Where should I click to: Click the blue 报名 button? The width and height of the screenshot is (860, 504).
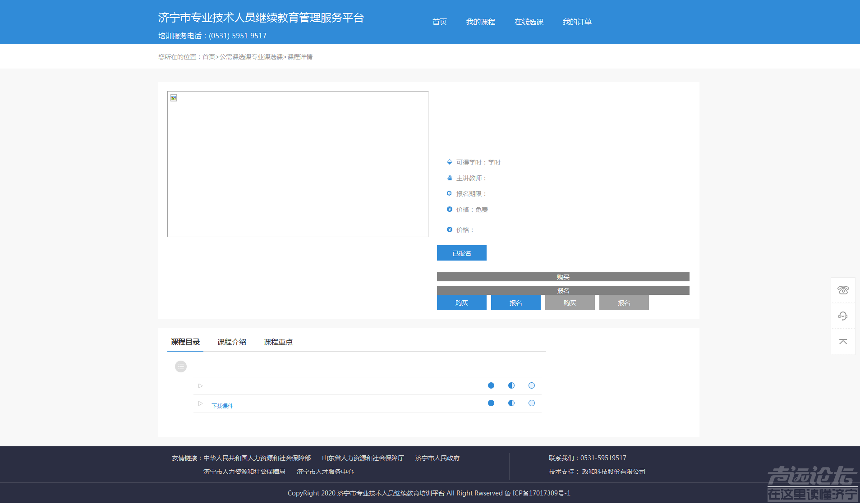point(516,302)
